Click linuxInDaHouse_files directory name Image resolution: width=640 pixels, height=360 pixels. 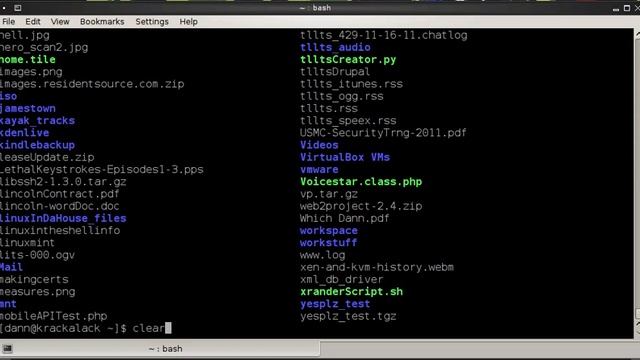tap(63, 218)
